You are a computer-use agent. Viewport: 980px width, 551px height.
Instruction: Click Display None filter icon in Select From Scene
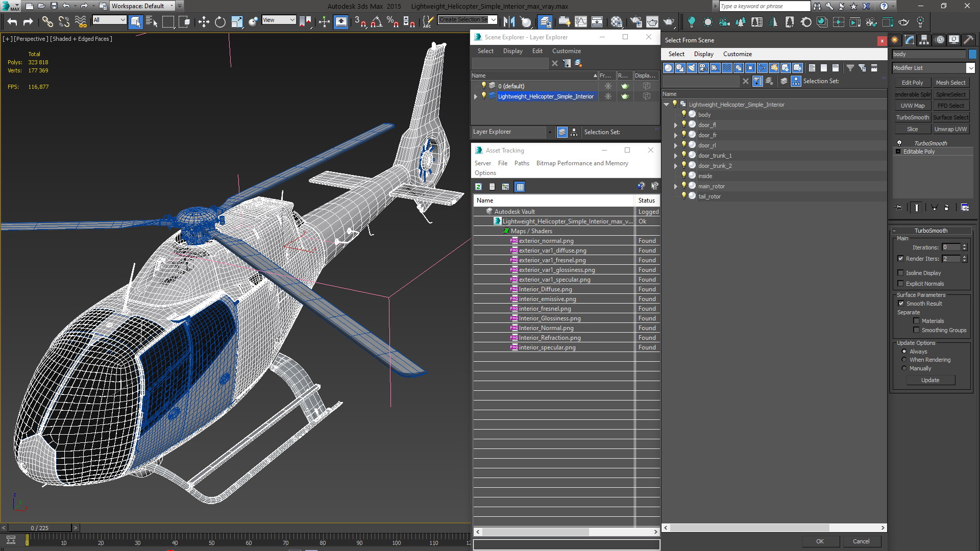pyautogui.click(x=824, y=68)
